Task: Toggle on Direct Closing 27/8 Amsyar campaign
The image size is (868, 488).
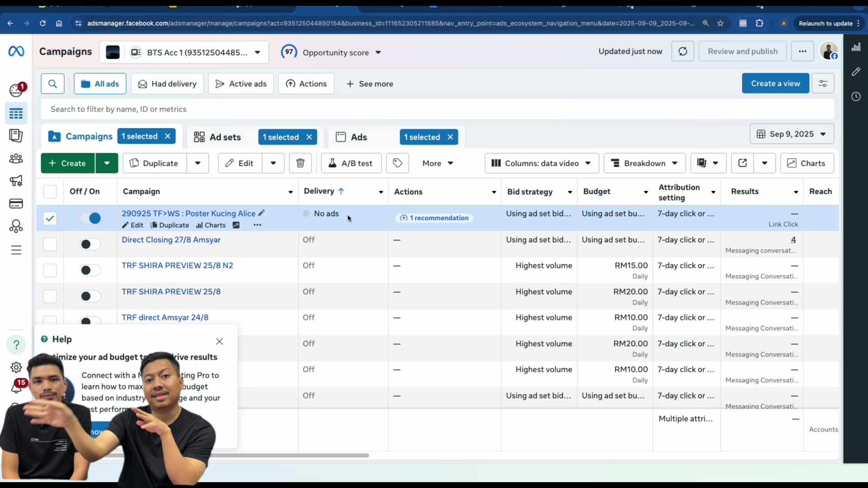Action: (90, 244)
